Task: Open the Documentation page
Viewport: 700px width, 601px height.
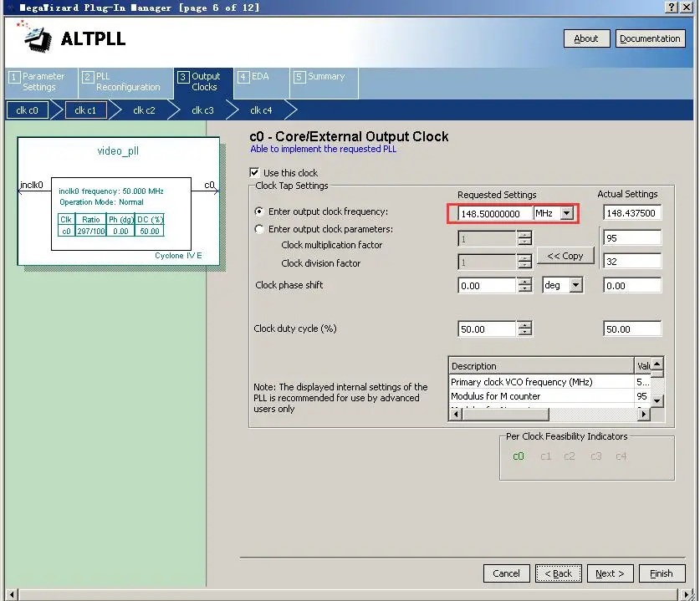Action: pyautogui.click(x=651, y=38)
